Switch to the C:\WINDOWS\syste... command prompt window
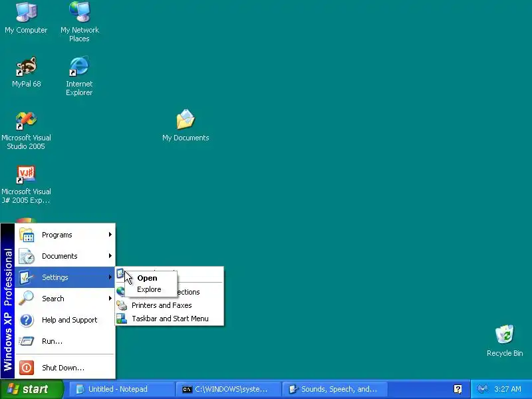 pyautogui.click(x=228, y=389)
